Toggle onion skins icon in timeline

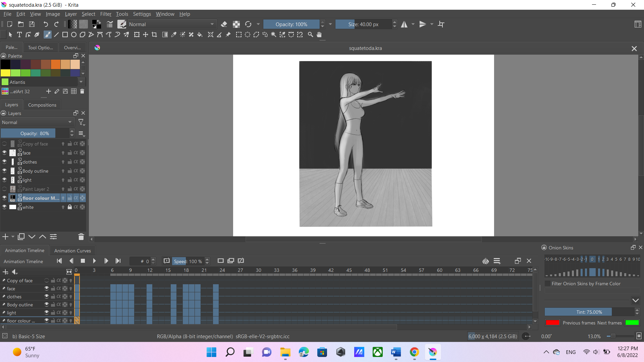tap(485, 261)
